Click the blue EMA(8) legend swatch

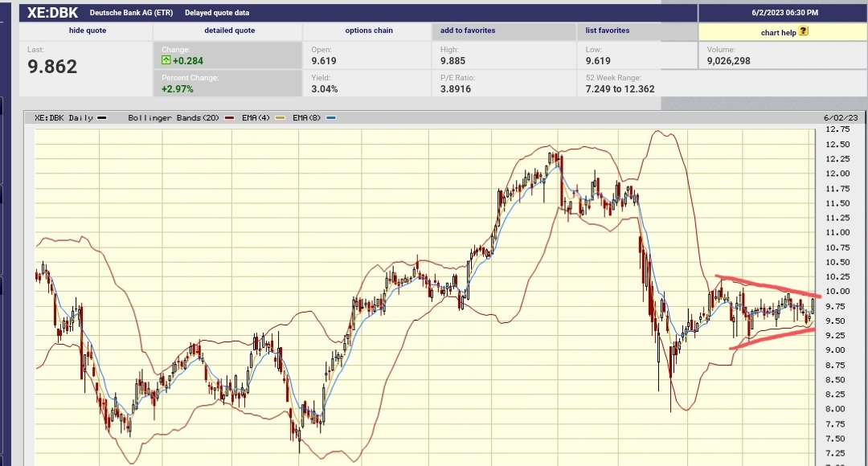[x=331, y=118]
